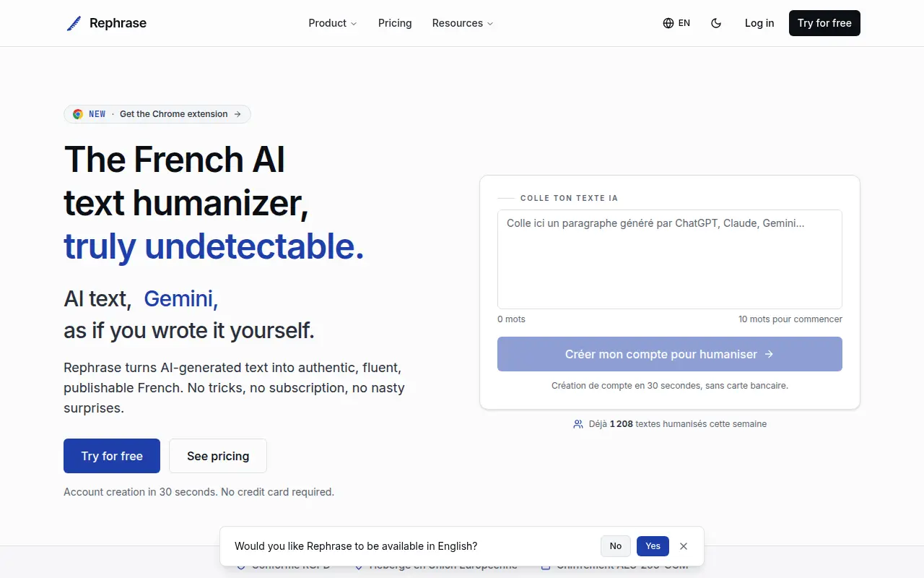Click the Chrome icon in NEW badge
924x578 pixels.
click(78, 114)
